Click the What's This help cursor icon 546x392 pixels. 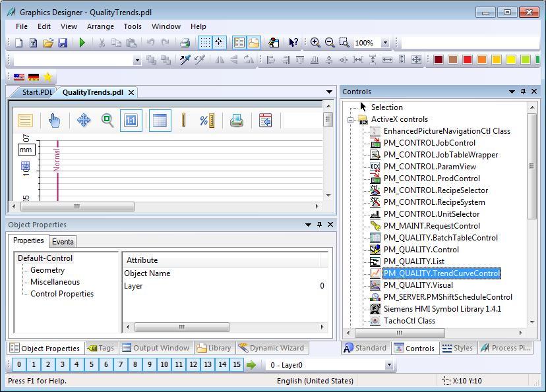pyautogui.click(x=293, y=43)
